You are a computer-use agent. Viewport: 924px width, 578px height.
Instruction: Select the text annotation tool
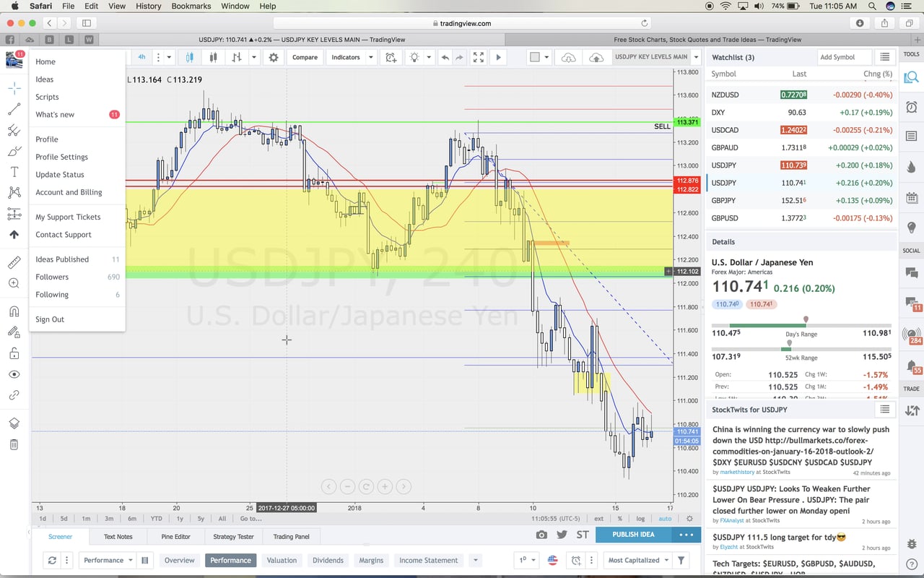coord(14,172)
